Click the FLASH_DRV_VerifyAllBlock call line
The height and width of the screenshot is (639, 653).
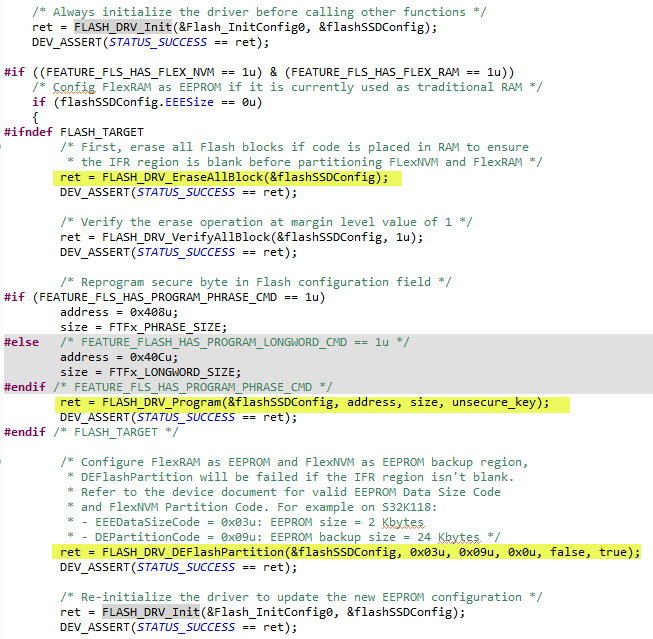[x=242, y=237]
